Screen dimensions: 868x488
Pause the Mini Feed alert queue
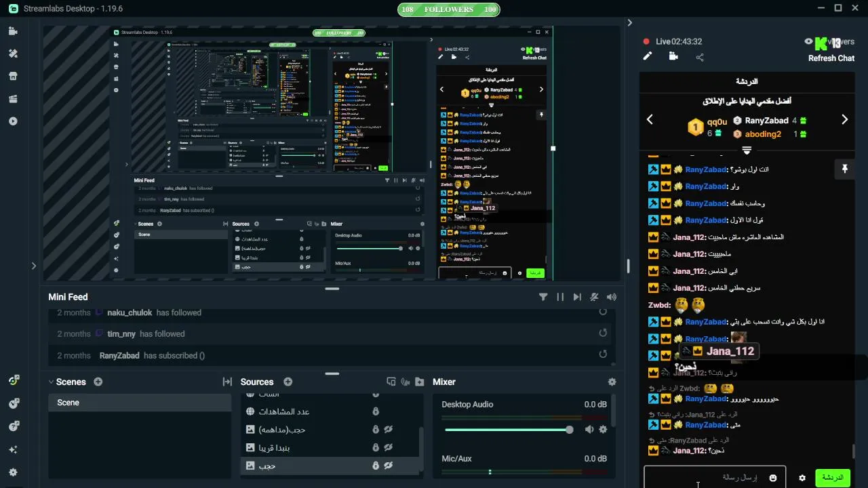560,297
